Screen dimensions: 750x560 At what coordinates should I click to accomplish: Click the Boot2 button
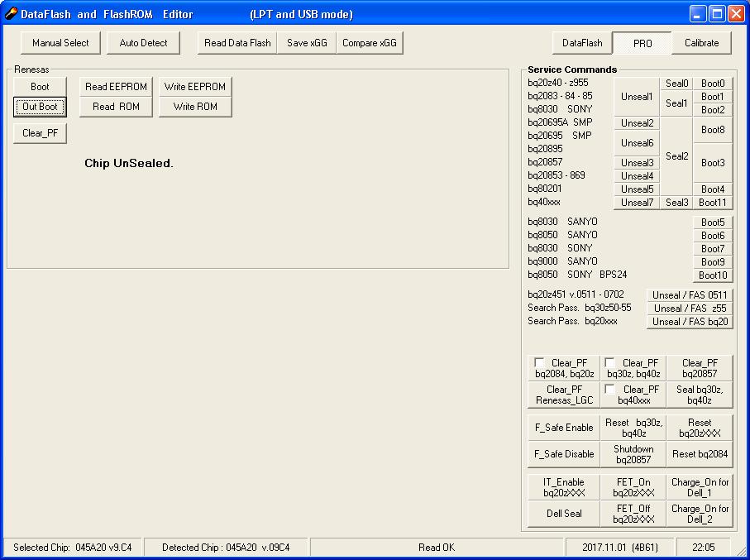tap(713, 110)
